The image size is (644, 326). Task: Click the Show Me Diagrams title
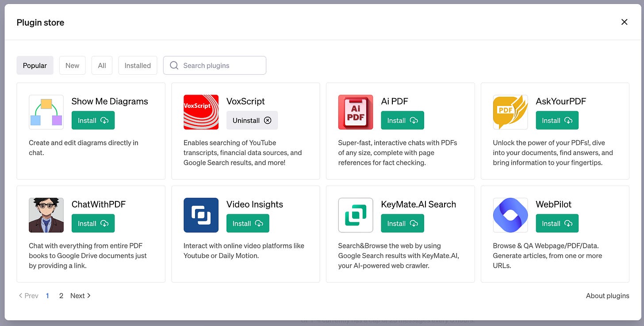110,101
